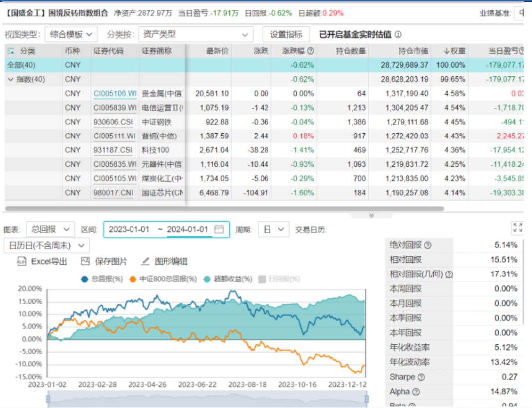This screenshot has width=532, height=408.
Task: Collapse the 指数(40) tree row
Action: pyautogui.click(x=10, y=79)
